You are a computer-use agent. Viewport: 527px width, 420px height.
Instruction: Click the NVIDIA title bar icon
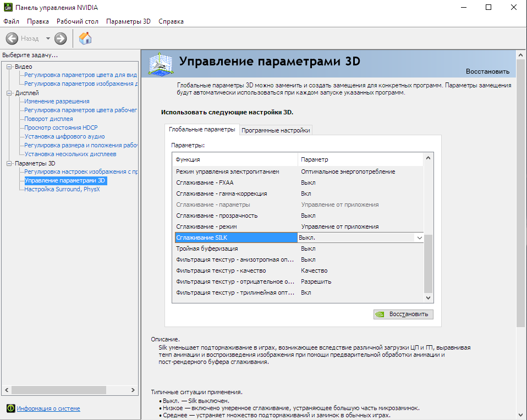pos(8,7)
